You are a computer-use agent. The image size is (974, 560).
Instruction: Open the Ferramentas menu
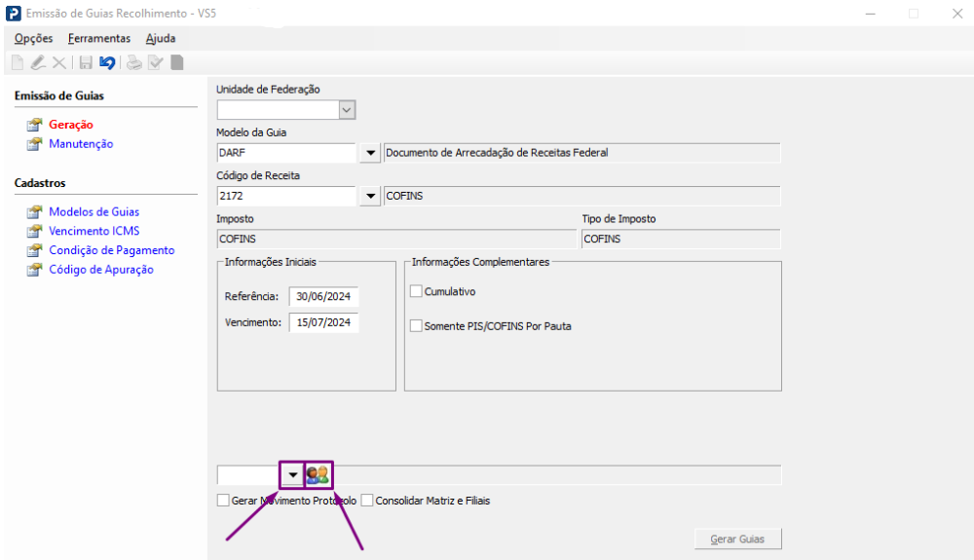(99, 39)
